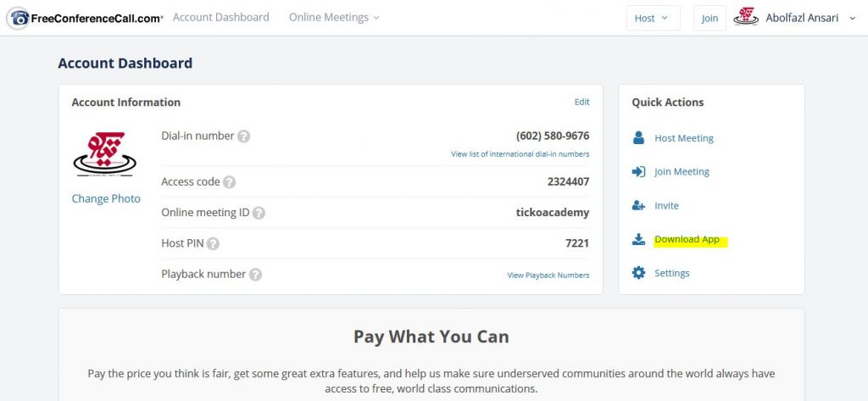Click the Download App tray icon
The image size is (868, 401).
tap(638, 239)
